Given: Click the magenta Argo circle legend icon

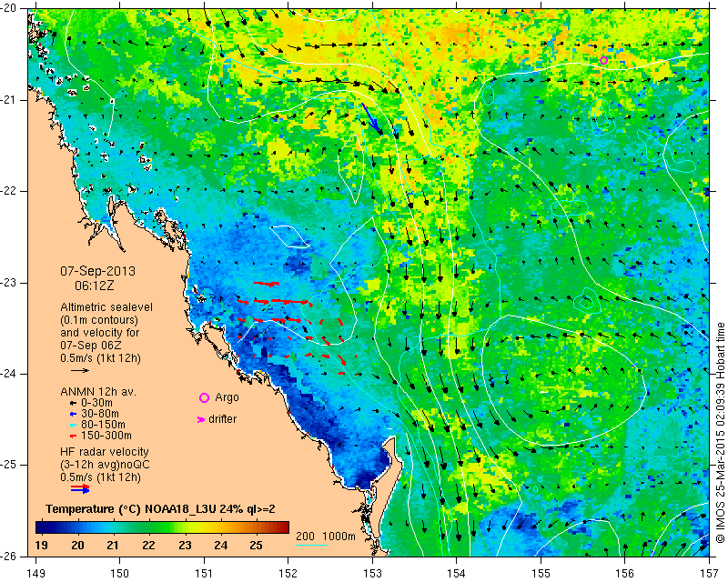Looking at the screenshot, I should (x=204, y=397).
